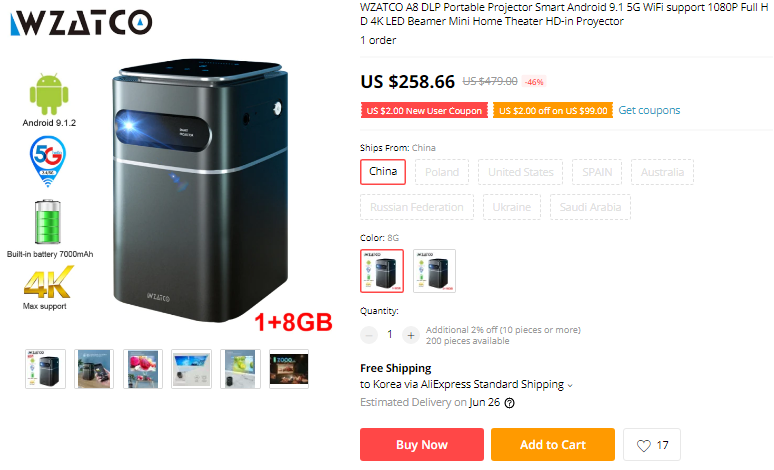Screen dimensions: 774x470
Task: Decrease quantity with the minus icon
Action: pos(369,335)
